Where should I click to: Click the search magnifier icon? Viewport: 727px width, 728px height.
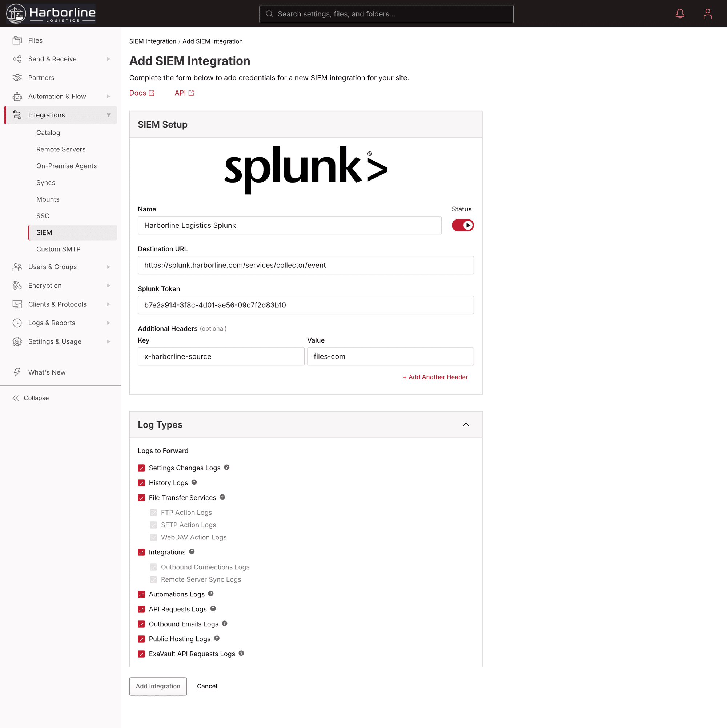(269, 14)
